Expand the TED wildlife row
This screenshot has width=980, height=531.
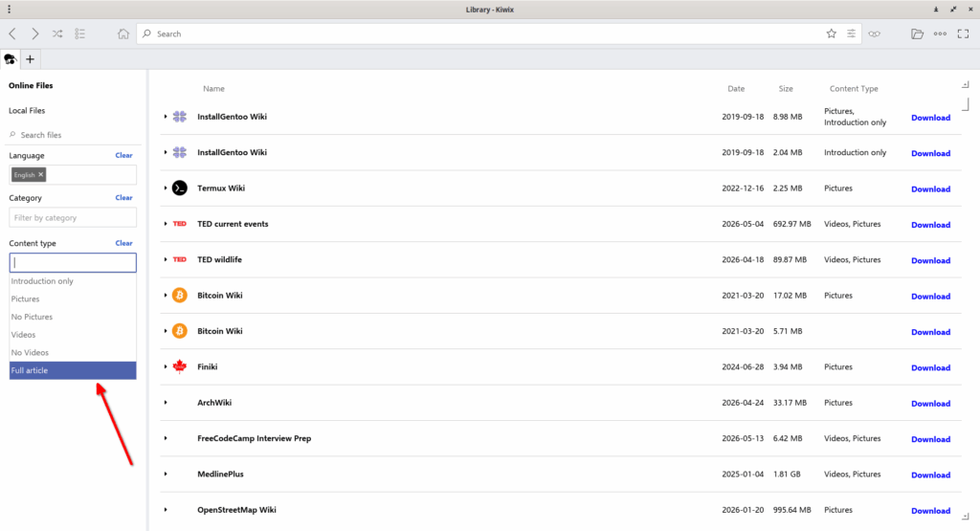pos(166,259)
